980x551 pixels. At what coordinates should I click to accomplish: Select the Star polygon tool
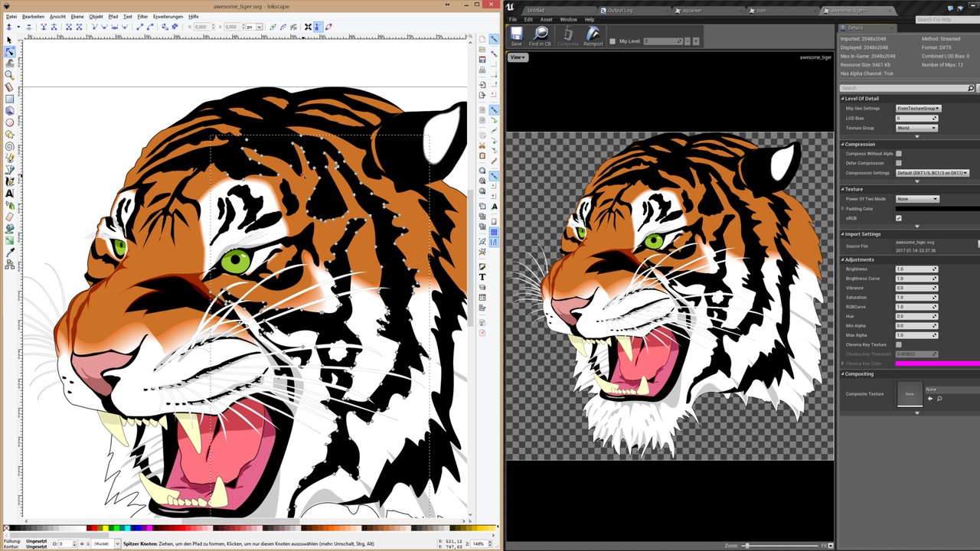pos(9,134)
